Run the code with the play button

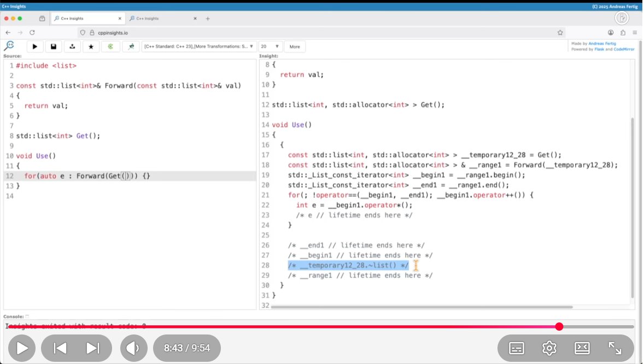[34, 46]
